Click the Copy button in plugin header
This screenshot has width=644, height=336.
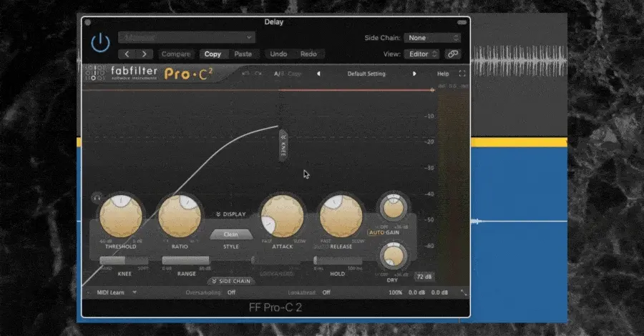[213, 54]
